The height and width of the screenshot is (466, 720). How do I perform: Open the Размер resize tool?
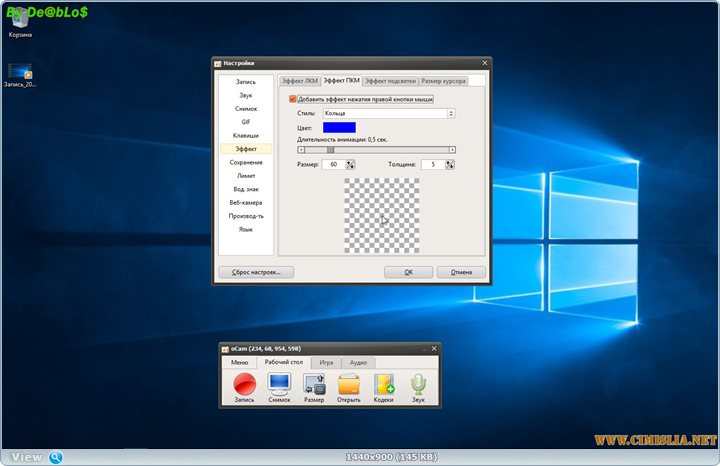(x=314, y=384)
